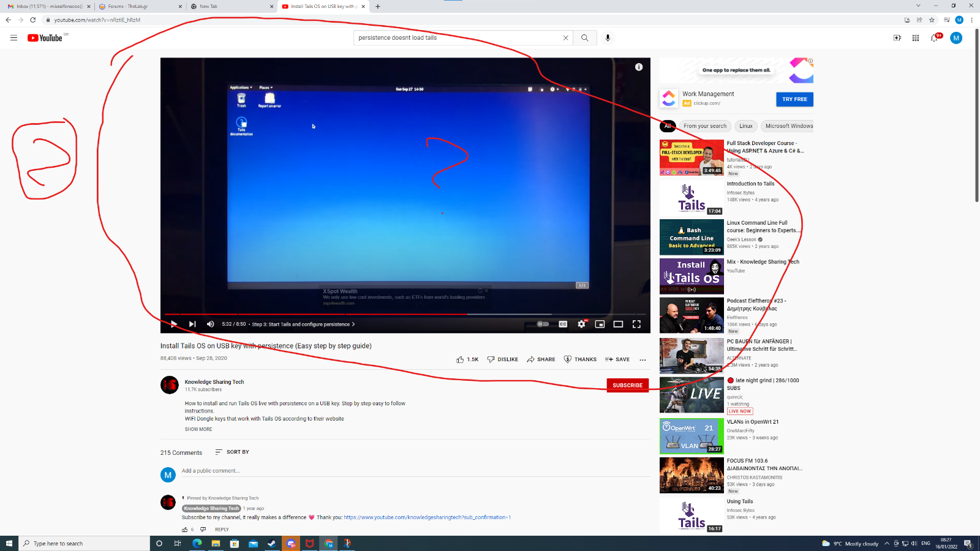Toggle closed captions in the player
Screen dimensions: 980x551
pos(563,324)
